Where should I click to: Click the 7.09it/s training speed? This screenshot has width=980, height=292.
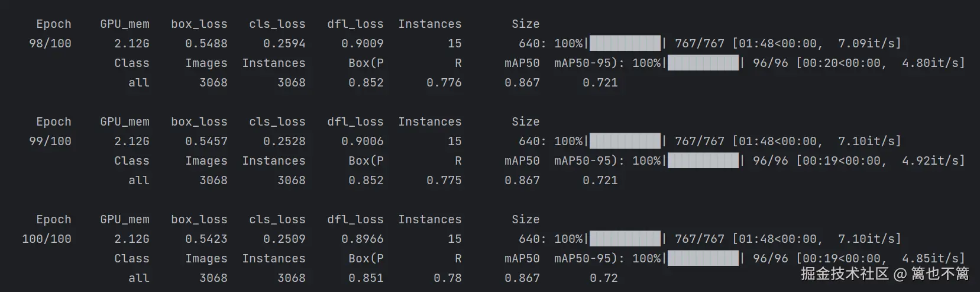869,43
